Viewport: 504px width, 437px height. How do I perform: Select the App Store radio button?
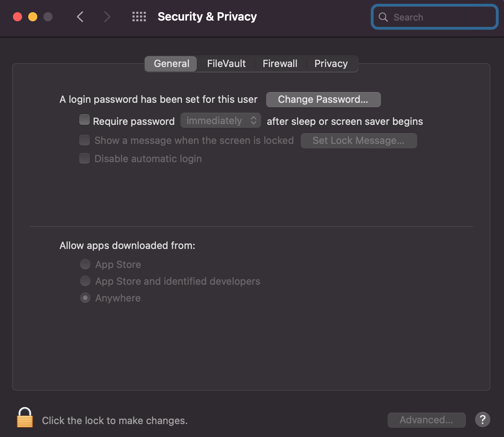pos(85,264)
